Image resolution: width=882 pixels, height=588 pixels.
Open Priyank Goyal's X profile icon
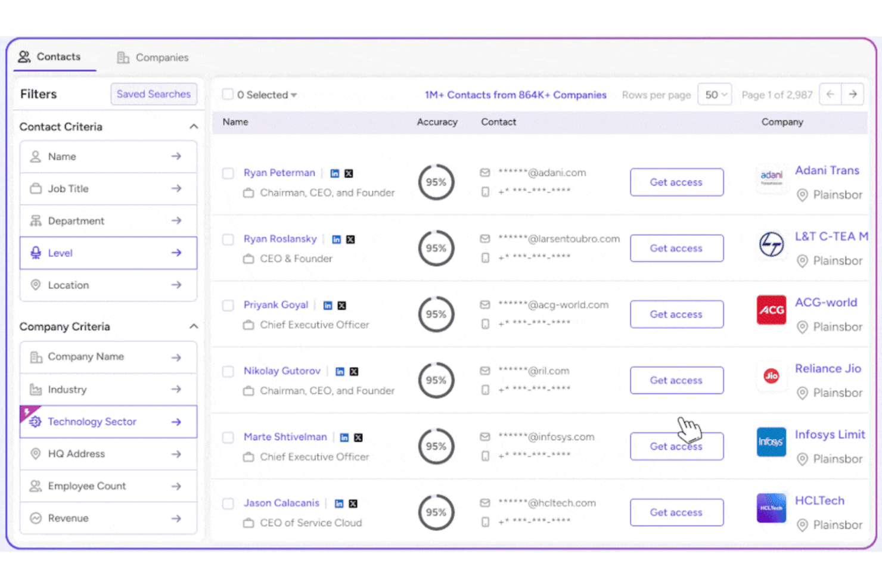point(341,306)
